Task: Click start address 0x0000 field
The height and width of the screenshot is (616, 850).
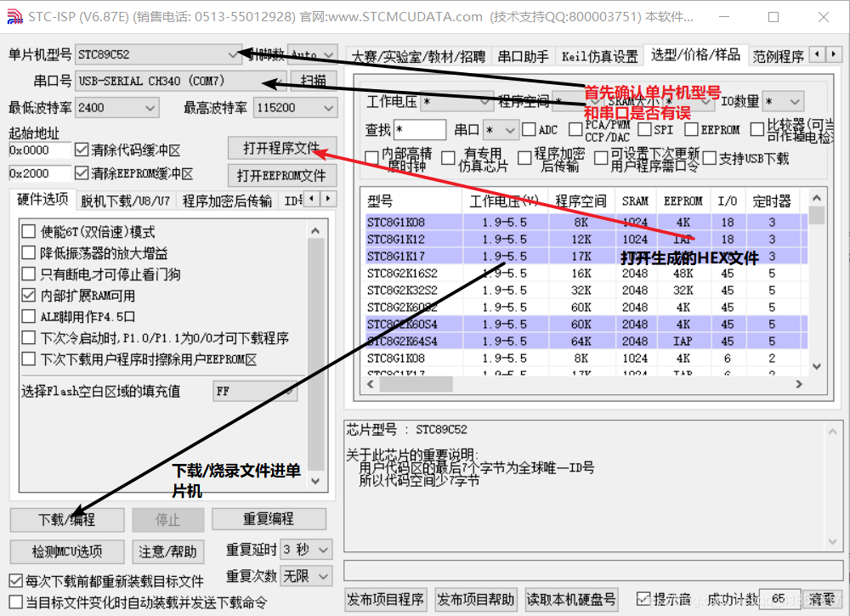Action: coord(40,150)
